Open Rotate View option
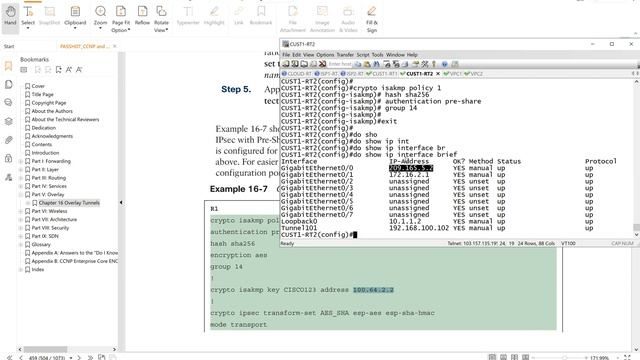This screenshot has height=360, width=640. 161,18
